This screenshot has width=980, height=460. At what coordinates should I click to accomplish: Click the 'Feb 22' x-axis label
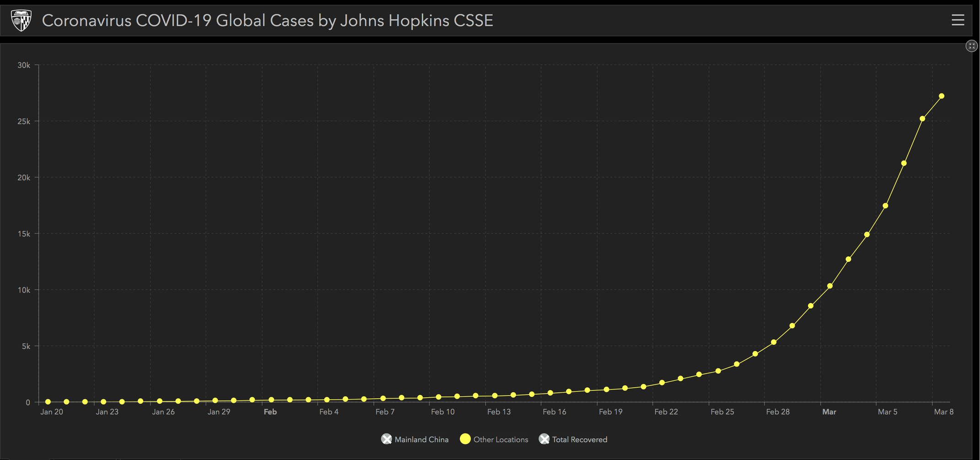[666, 412]
